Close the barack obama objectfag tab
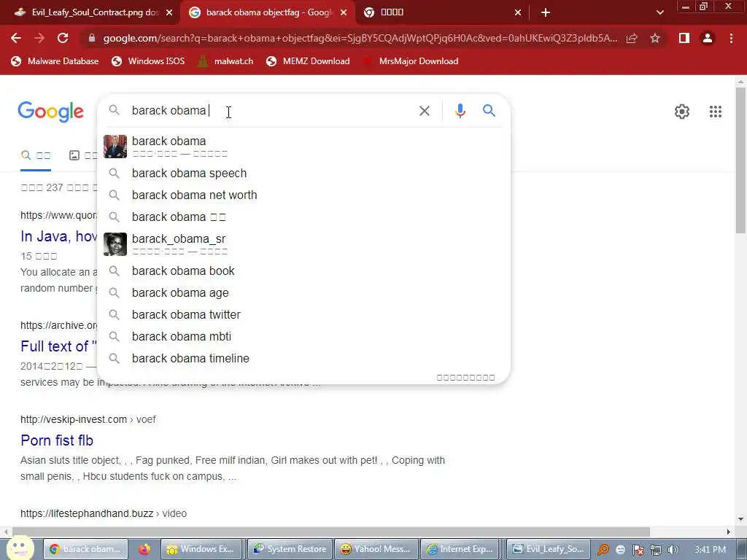The width and height of the screenshot is (747, 560). (x=343, y=12)
